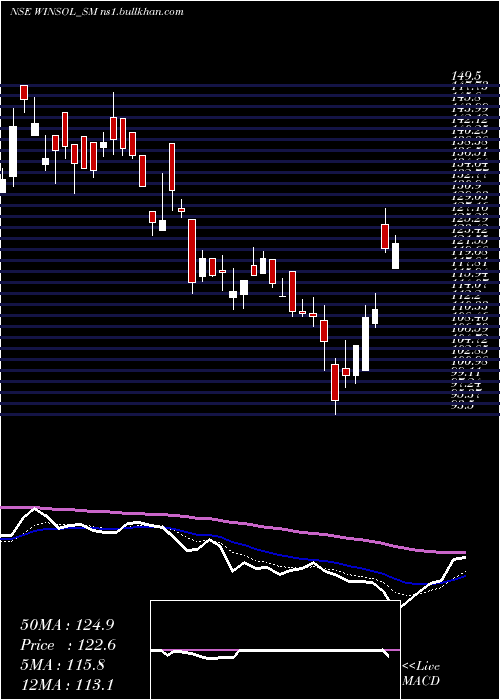Select the 5MA : 115.8 readout
This screenshot has height=700, width=500.
(63, 665)
